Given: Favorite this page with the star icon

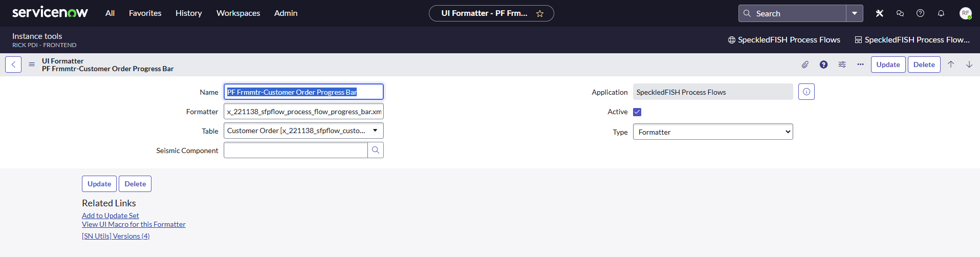Looking at the screenshot, I should pos(540,14).
